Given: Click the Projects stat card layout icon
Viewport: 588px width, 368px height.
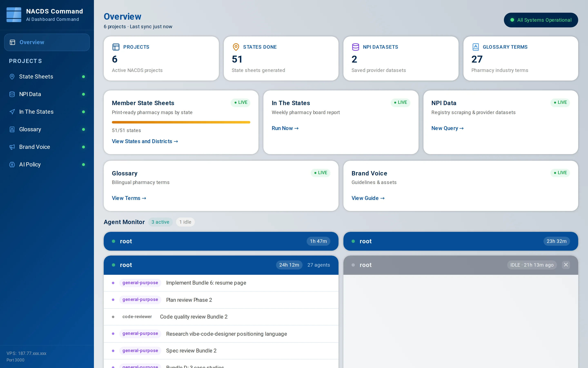Looking at the screenshot, I should [116, 47].
